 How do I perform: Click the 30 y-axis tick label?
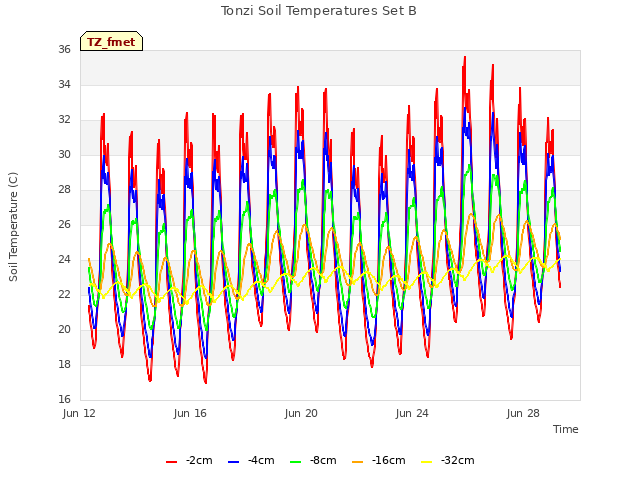[x=64, y=154]
